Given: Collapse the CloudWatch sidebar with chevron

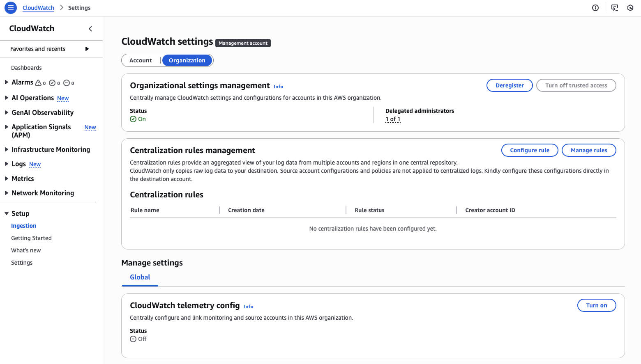Looking at the screenshot, I should click(x=90, y=29).
